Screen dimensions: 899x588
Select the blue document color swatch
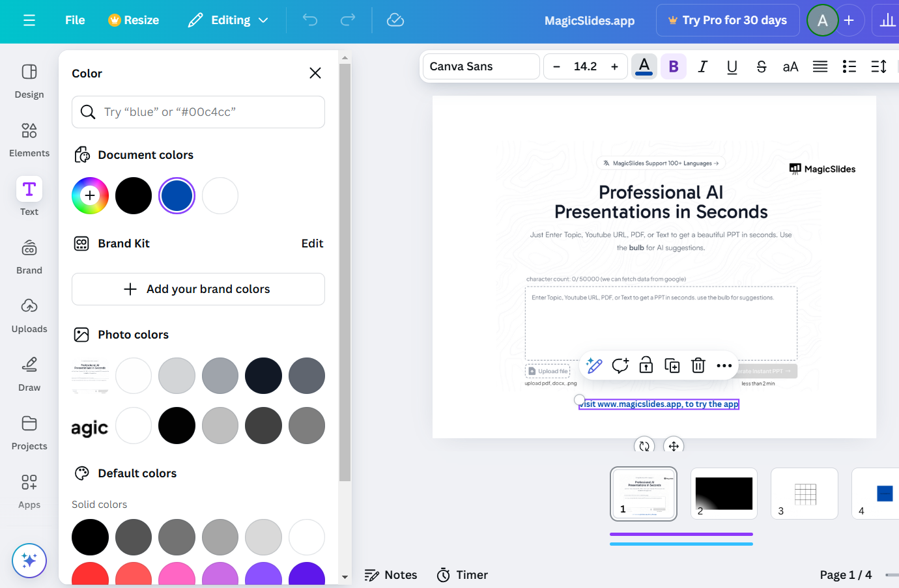[177, 195]
